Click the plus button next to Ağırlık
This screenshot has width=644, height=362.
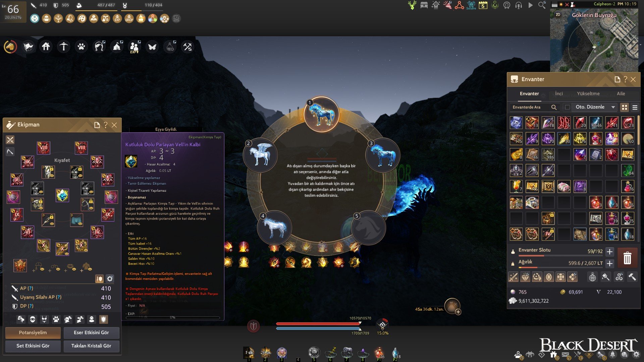(610, 263)
